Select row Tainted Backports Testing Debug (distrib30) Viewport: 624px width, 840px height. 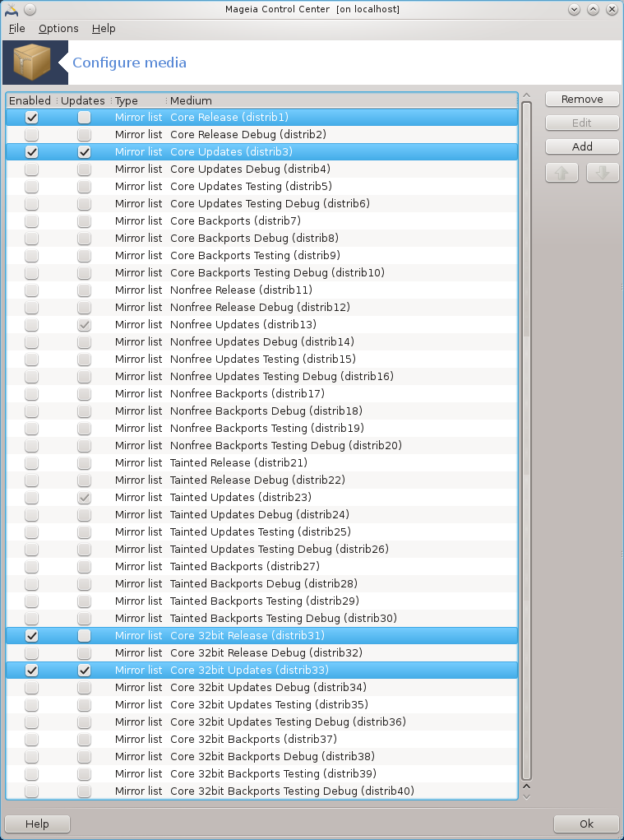pos(261,618)
